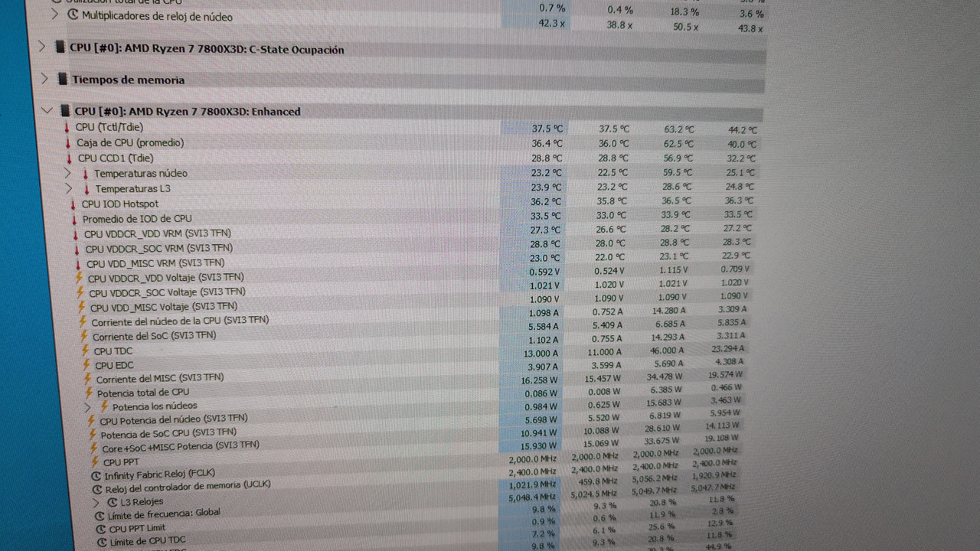Screen dimensions: 980x551
Task: Collapse the Ryzen 7 7800X3D Enhanced group
Action: (47, 111)
